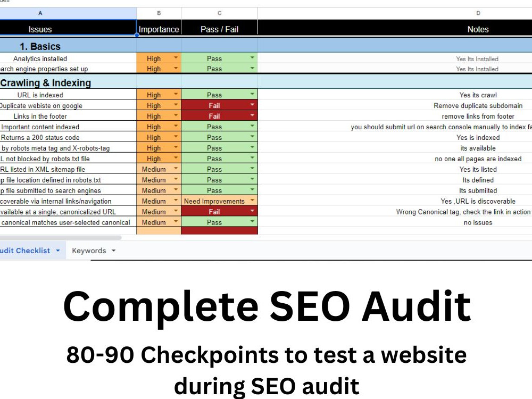Select the Links in the footer cell
This screenshot has width=532, height=399.
point(68,116)
